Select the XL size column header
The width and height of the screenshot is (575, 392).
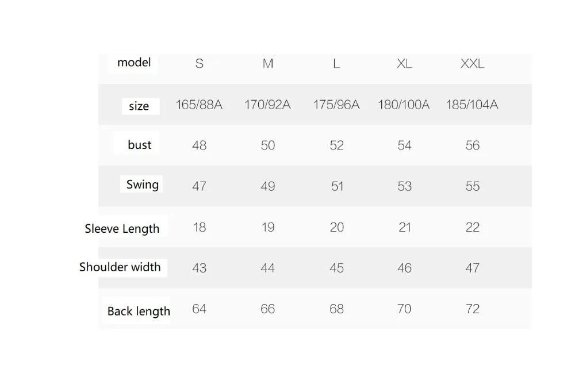[x=404, y=63]
